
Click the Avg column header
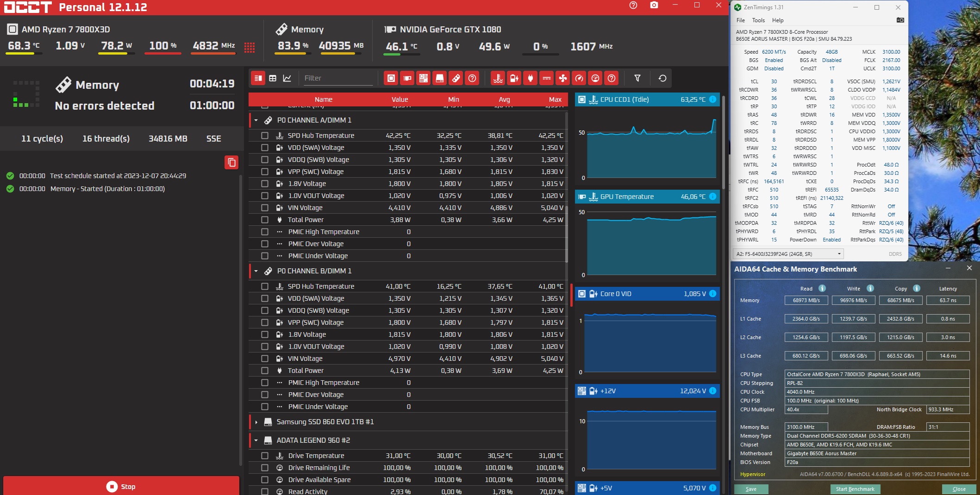504,99
